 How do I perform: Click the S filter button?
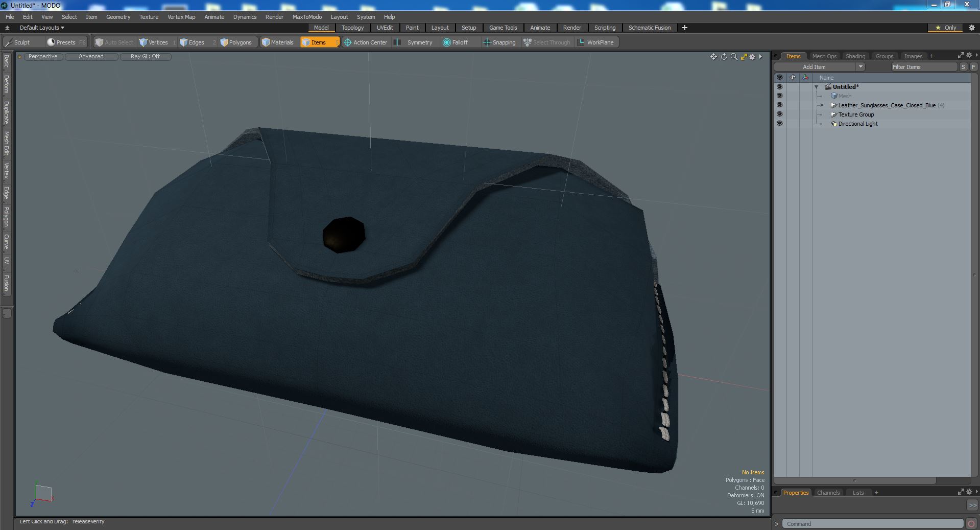coord(963,67)
